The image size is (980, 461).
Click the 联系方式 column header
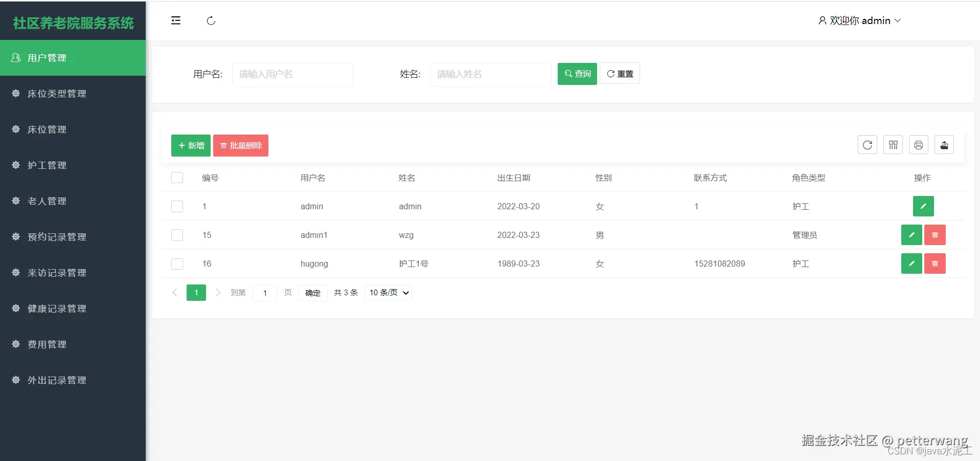click(711, 178)
